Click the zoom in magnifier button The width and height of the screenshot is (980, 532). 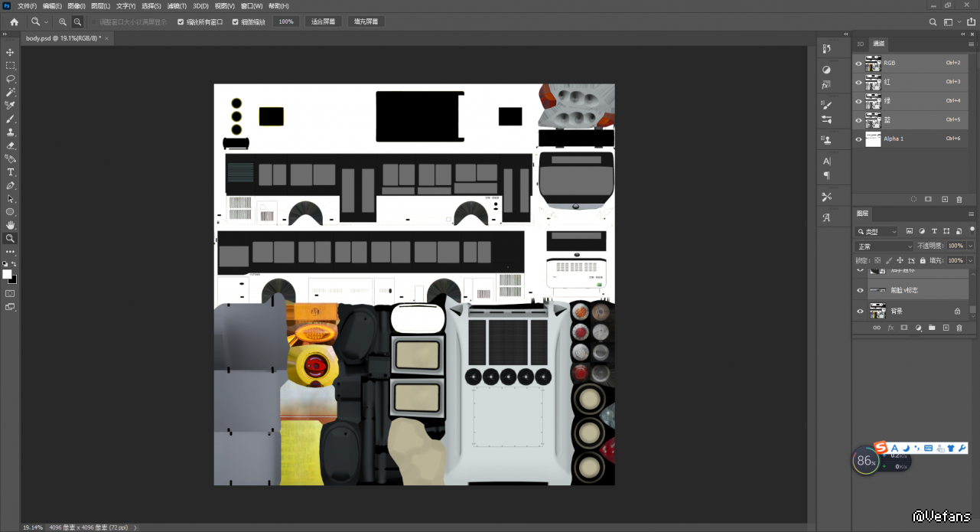point(63,22)
